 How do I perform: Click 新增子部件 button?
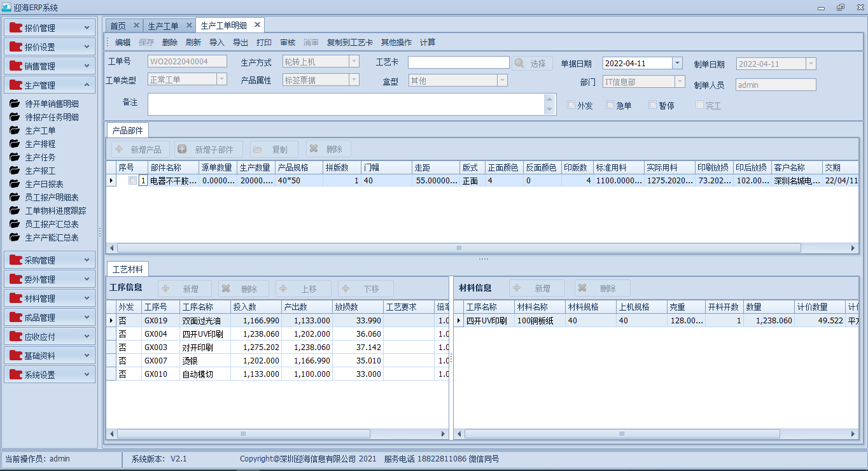coord(209,150)
